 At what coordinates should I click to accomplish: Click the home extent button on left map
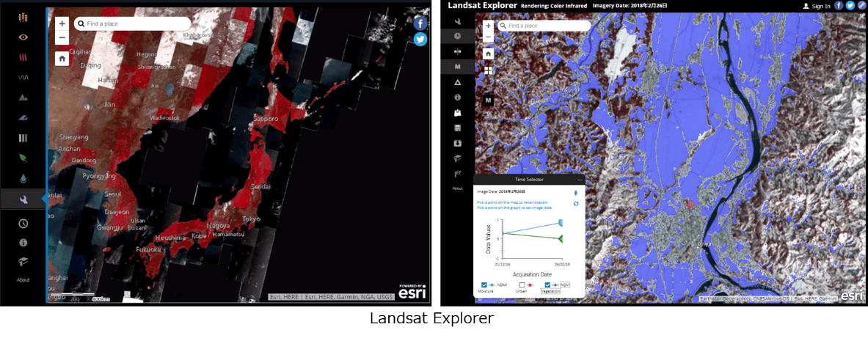[x=62, y=58]
